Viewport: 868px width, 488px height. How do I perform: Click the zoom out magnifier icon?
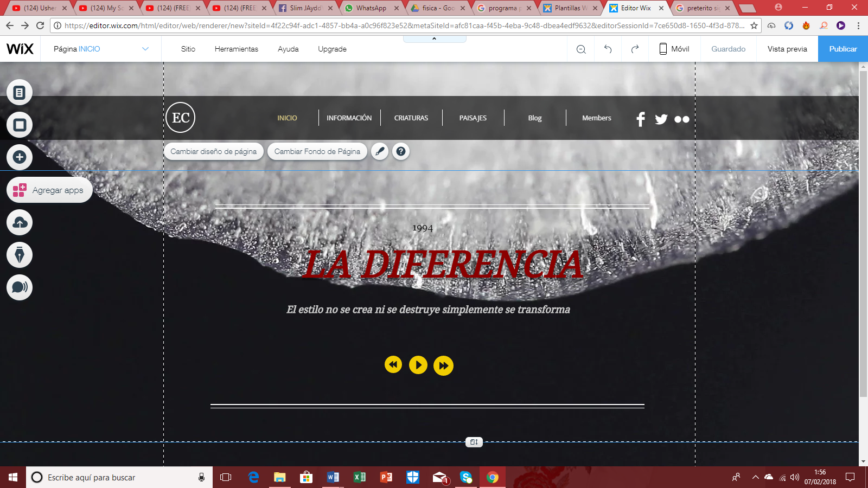[x=581, y=49]
